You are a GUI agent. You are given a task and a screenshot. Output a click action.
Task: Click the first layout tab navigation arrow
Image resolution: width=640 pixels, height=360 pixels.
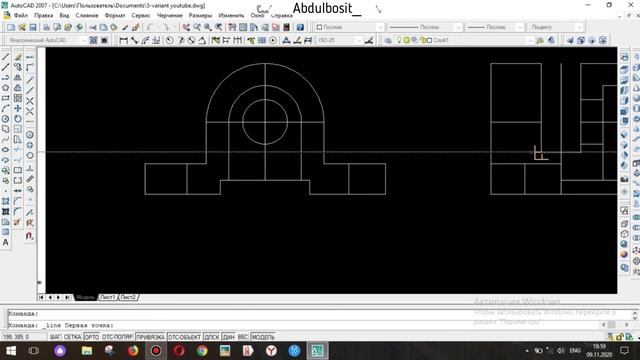click(x=41, y=298)
